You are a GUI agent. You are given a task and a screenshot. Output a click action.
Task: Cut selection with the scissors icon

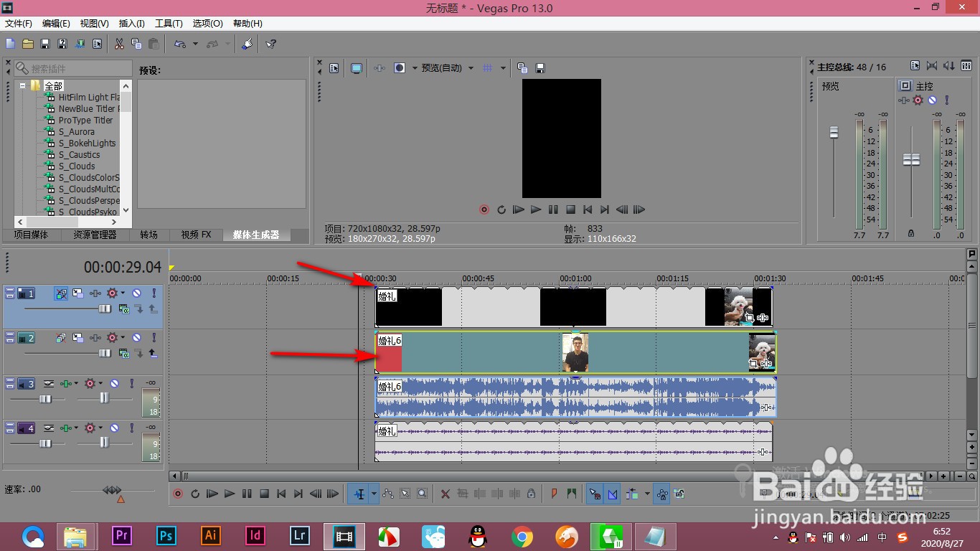119,44
